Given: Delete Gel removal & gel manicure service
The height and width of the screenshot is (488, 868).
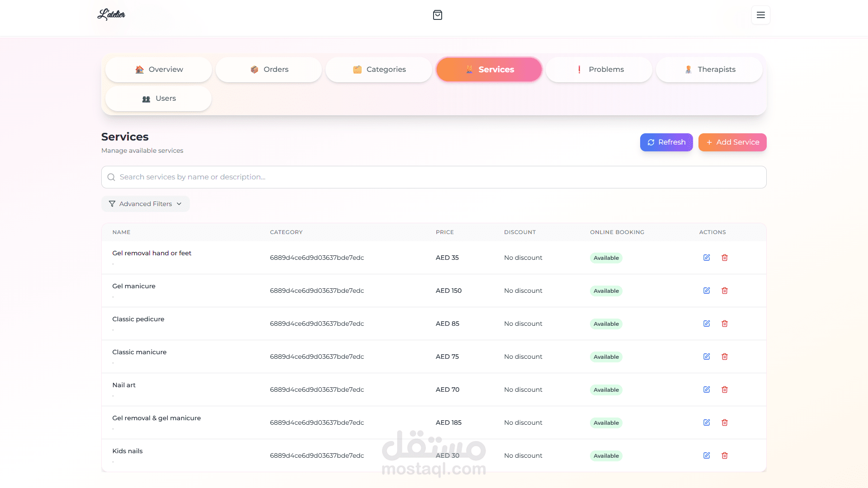Looking at the screenshot, I should pyautogui.click(x=725, y=422).
